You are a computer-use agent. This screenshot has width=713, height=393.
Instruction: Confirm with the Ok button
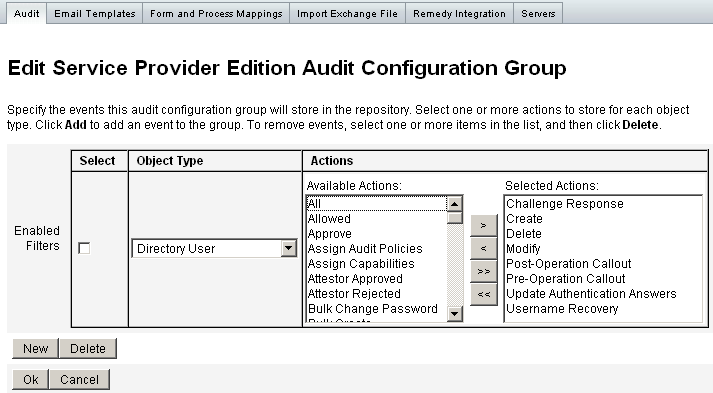pos(30,379)
